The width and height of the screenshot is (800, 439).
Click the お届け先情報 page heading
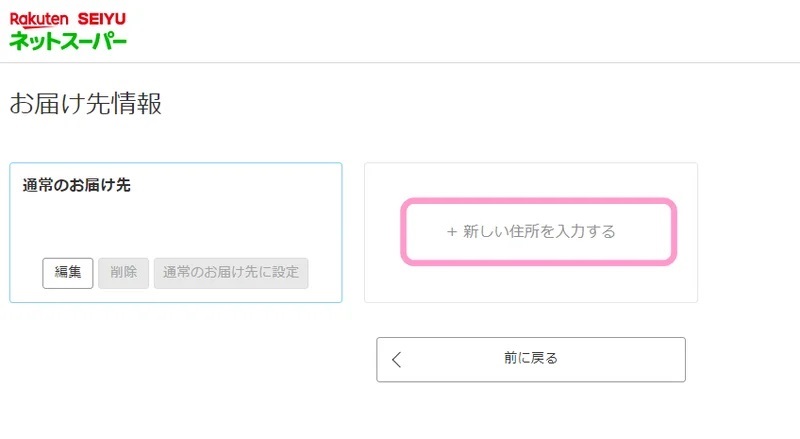[x=86, y=104]
